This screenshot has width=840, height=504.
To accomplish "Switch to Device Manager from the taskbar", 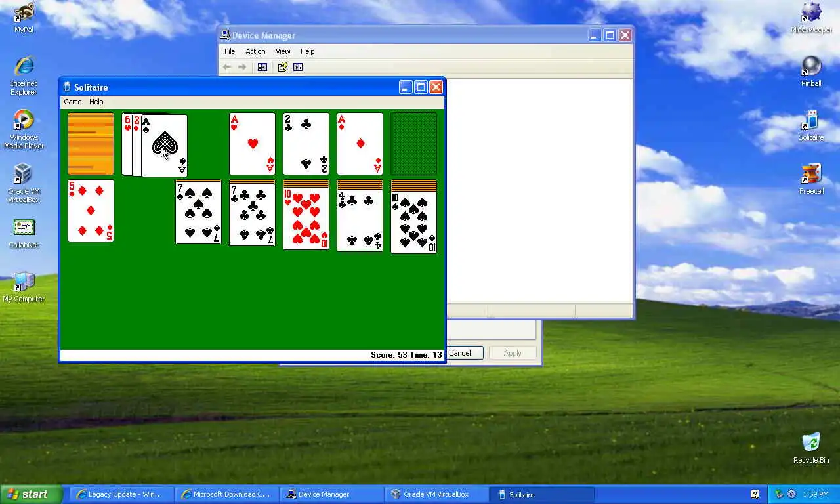I will point(331,494).
